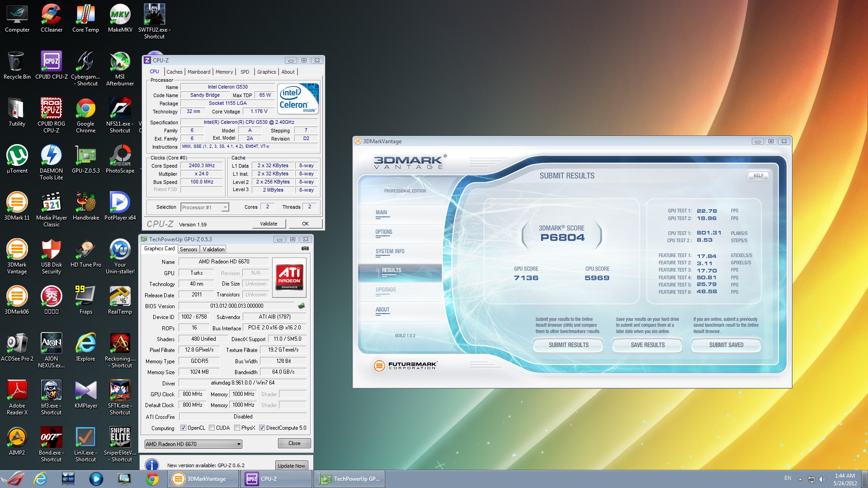Screen dimensions: 868x488
Task: Click Update Now for GPU-Z
Action: [291, 466]
